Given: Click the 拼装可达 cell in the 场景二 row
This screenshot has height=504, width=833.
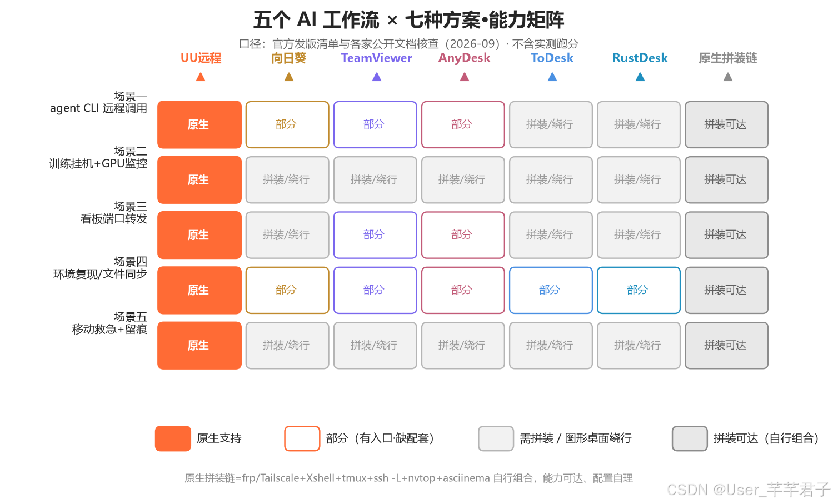Looking at the screenshot, I should click(x=726, y=180).
